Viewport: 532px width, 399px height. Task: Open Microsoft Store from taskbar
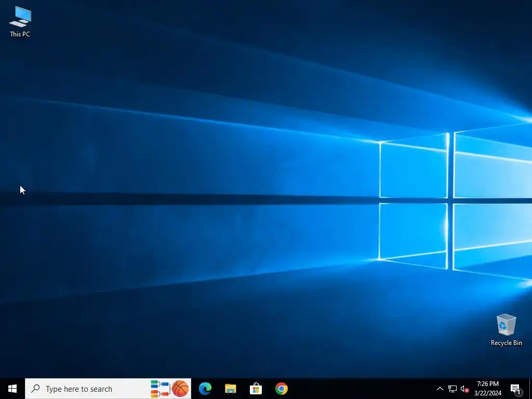[x=256, y=389]
